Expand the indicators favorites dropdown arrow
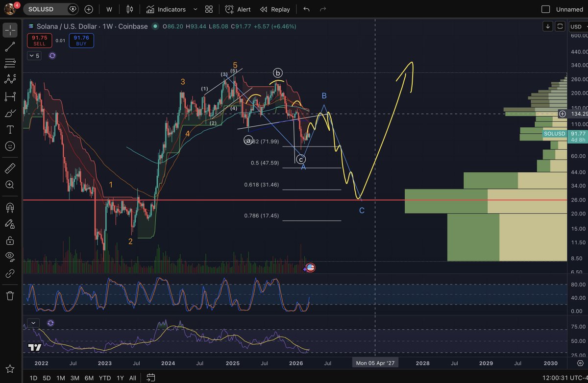 point(195,9)
